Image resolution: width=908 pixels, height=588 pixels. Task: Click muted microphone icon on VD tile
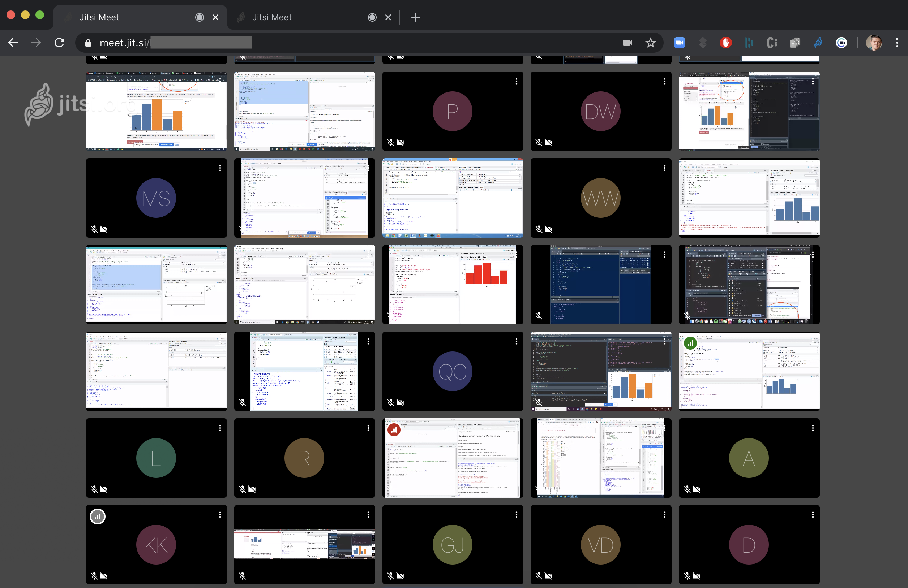coord(539,576)
